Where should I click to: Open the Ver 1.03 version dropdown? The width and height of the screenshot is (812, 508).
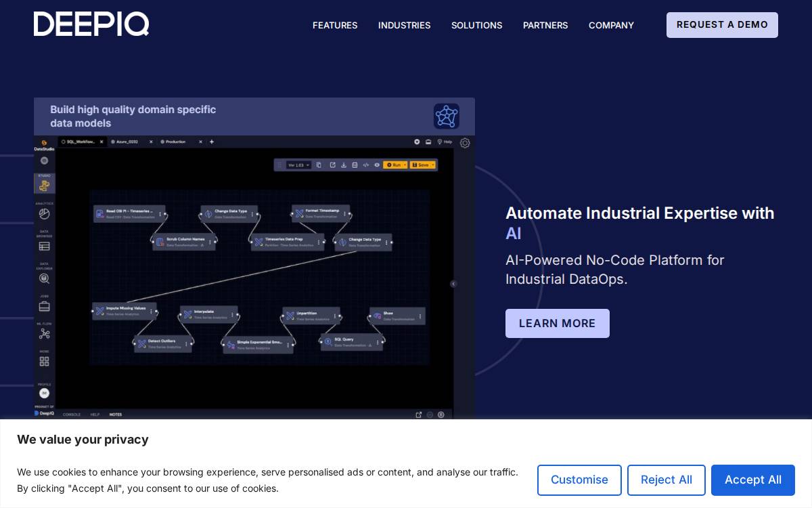tap(298, 165)
